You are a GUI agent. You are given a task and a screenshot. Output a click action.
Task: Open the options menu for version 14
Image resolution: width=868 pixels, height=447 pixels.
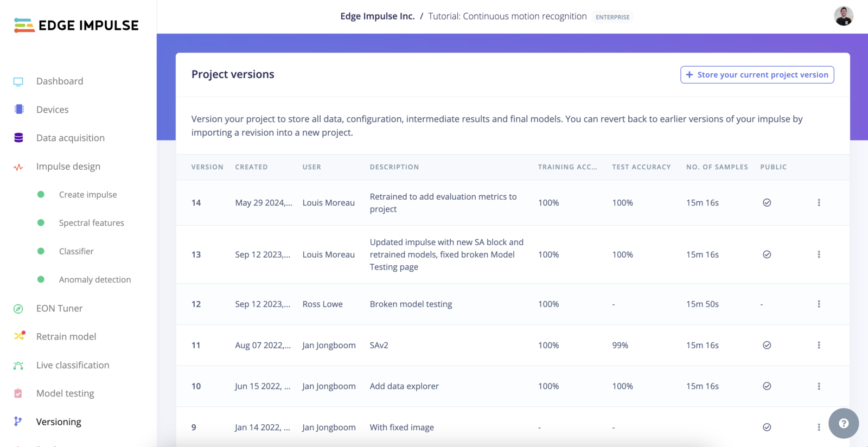pos(819,203)
